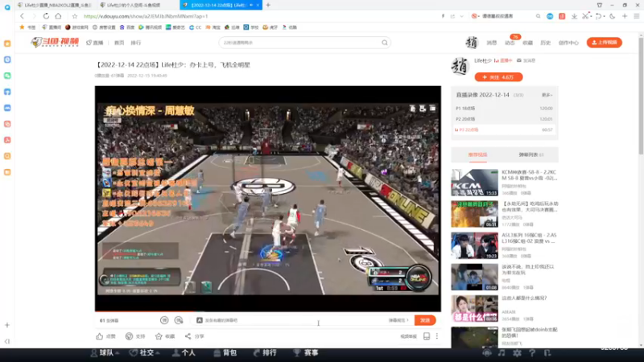
Task: Favorite the video with star 收藏 icon
Action: 159,336
